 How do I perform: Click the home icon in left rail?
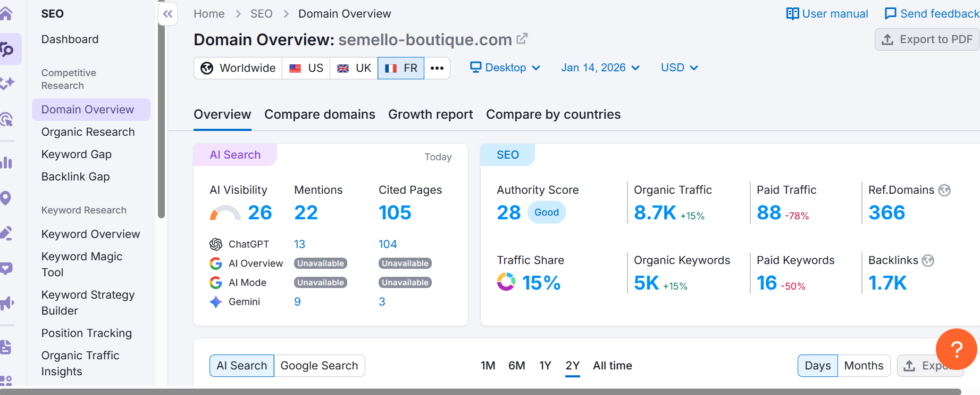pos(6,14)
